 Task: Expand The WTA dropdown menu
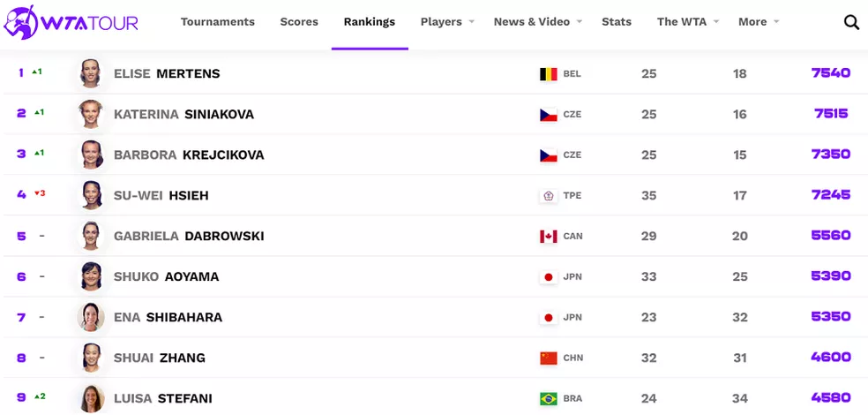point(688,22)
